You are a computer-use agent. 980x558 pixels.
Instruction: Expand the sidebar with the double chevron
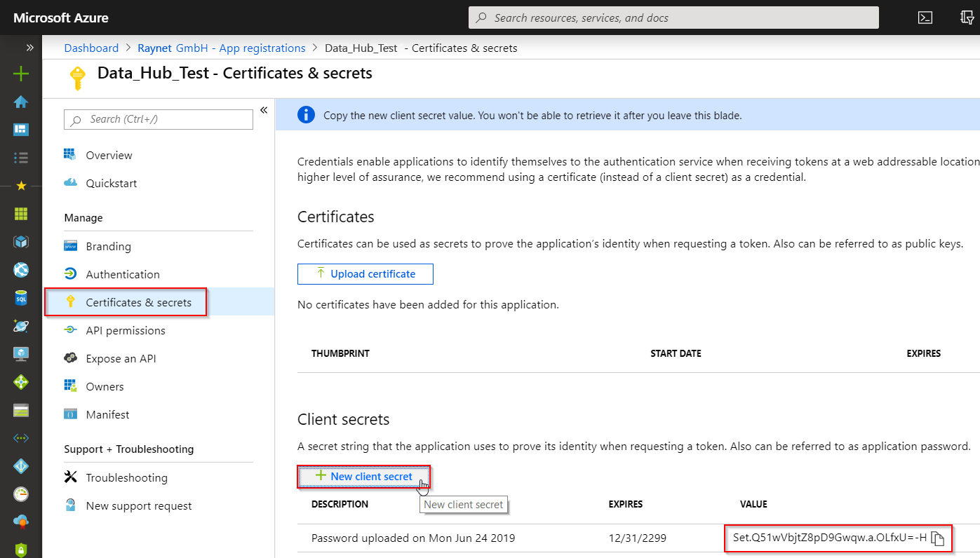(29, 48)
